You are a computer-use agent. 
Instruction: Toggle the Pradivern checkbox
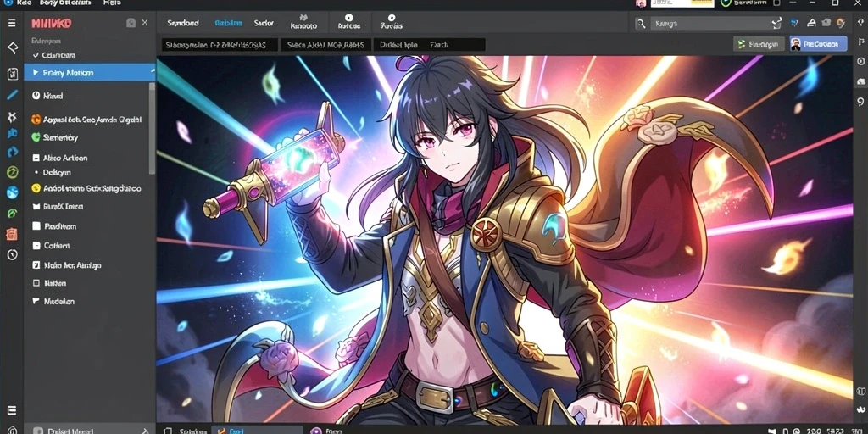(36, 225)
